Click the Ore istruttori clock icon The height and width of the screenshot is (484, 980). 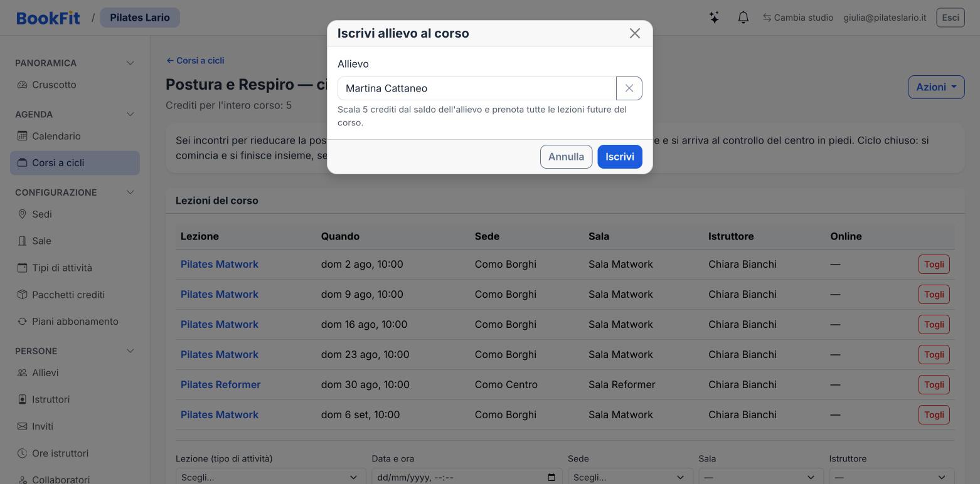coord(22,453)
